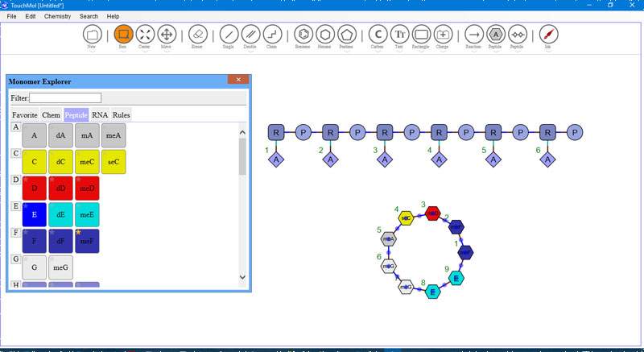Select the meA hexagon numbered 5
This screenshot has width=644, height=352.
389,238
